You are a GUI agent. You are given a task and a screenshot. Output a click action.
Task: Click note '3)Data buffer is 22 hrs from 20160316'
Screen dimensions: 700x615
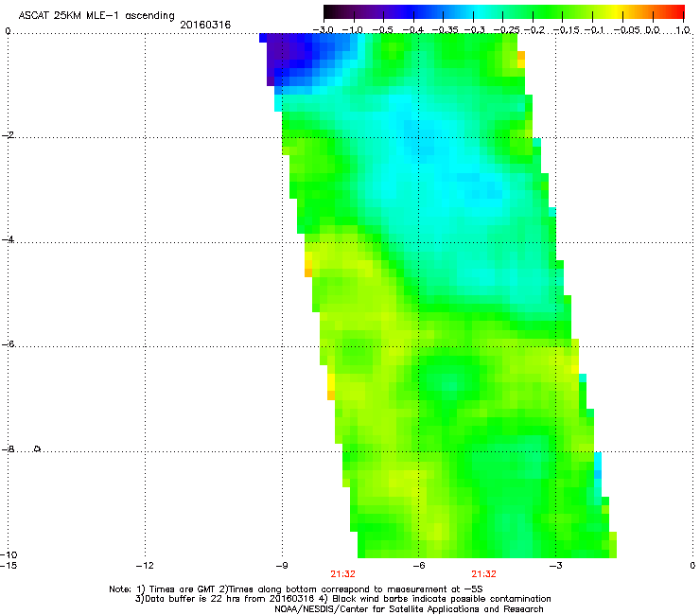coord(224,599)
